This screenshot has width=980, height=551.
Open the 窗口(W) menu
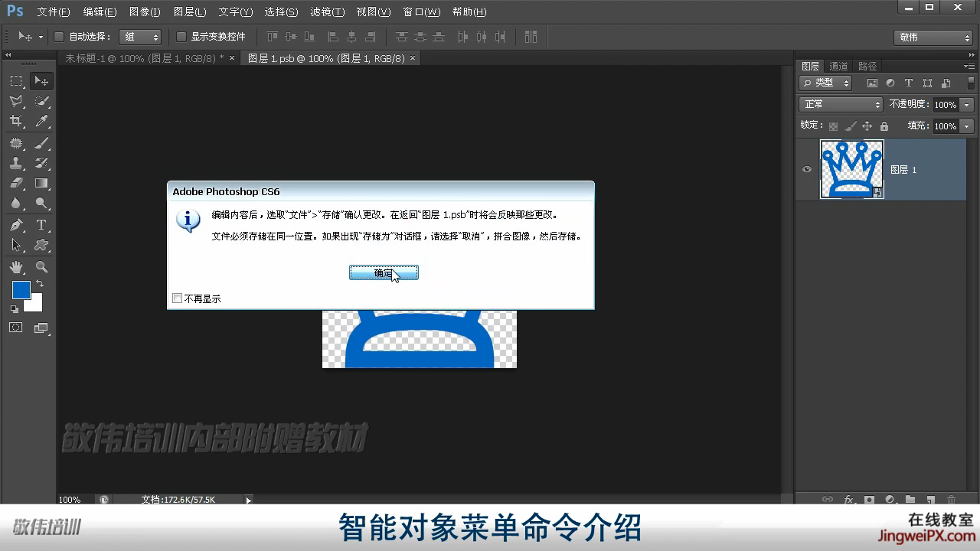[422, 12]
